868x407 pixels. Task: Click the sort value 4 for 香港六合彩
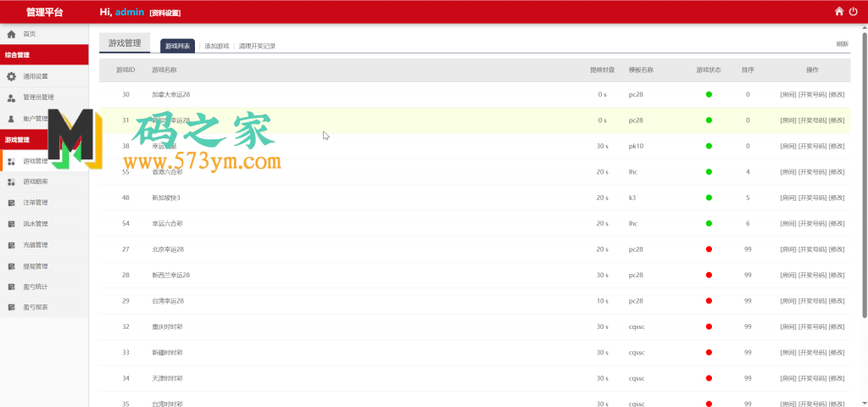748,172
